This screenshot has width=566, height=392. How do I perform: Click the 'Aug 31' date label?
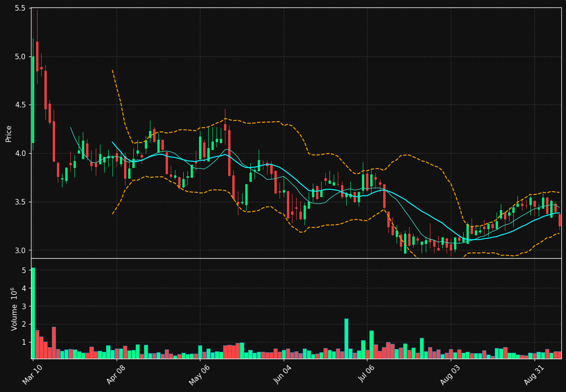point(533,375)
